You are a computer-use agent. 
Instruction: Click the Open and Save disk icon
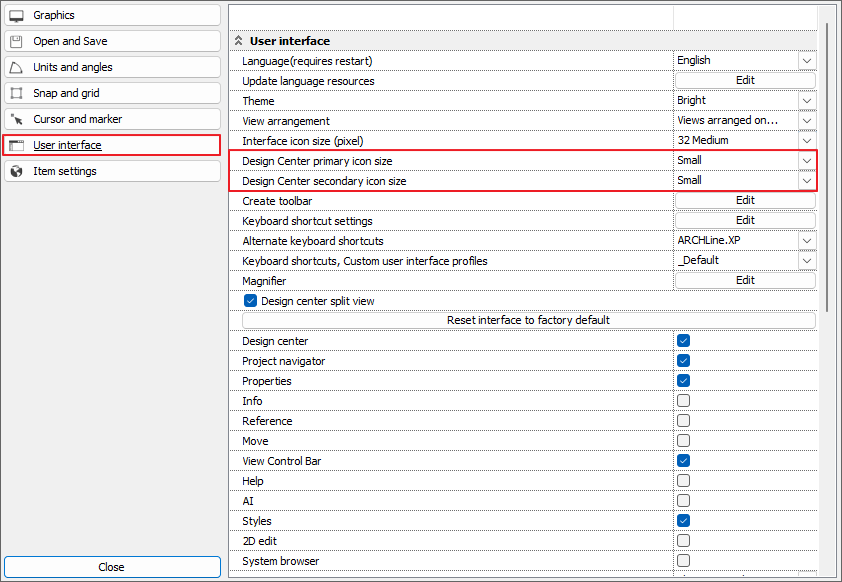click(x=17, y=41)
